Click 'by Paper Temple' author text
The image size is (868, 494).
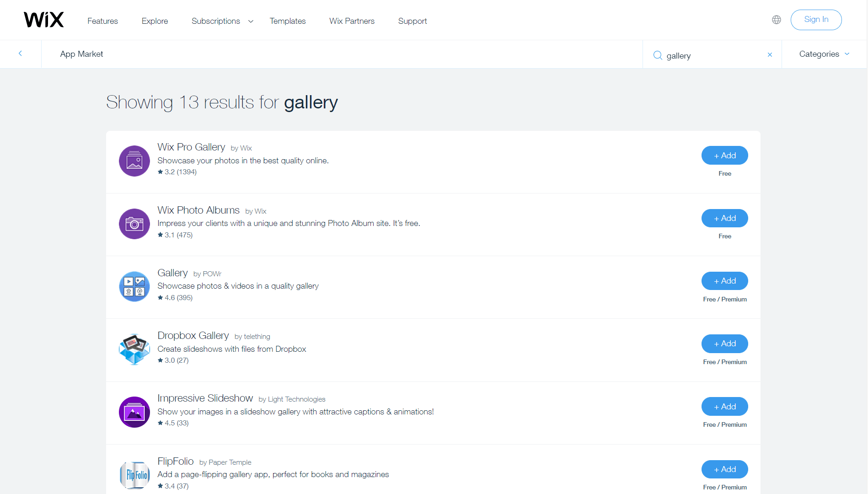coord(225,462)
